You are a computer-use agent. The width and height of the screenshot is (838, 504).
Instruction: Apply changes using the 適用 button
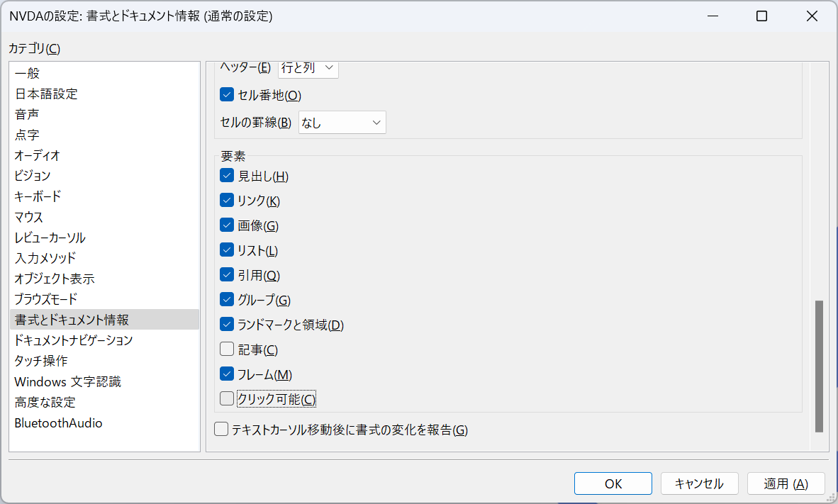pos(786,483)
